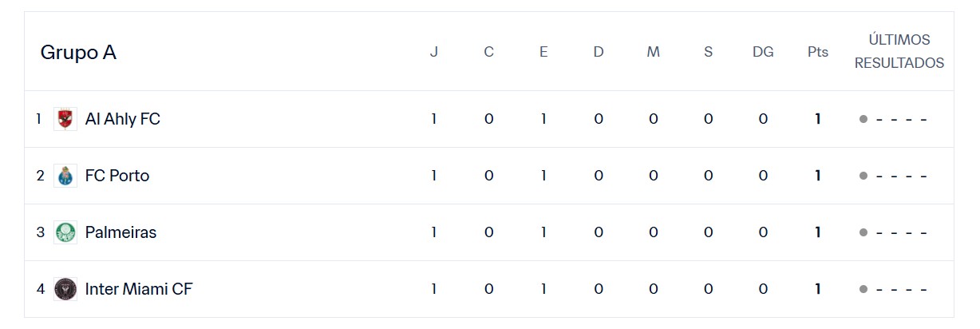980x329 pixels.
Task: Click the FC Porto club crest
Action: (x=65, y=176)
